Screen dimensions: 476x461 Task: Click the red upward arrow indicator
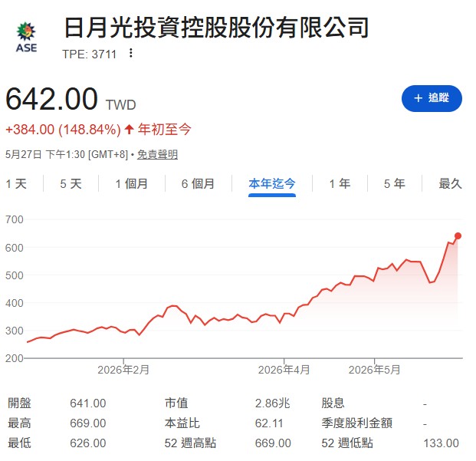tap(129, 130)
